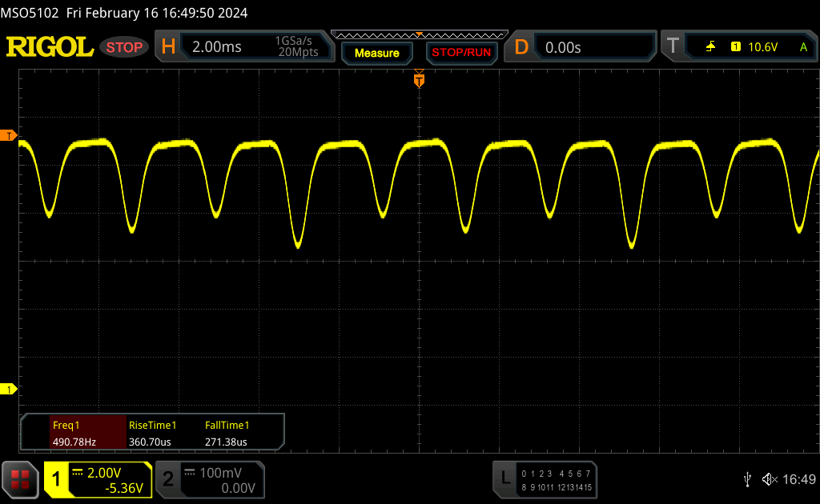This screenshot has width=820, height=504.
Task: Click the rising edge trigger icon
Action: 710,47
